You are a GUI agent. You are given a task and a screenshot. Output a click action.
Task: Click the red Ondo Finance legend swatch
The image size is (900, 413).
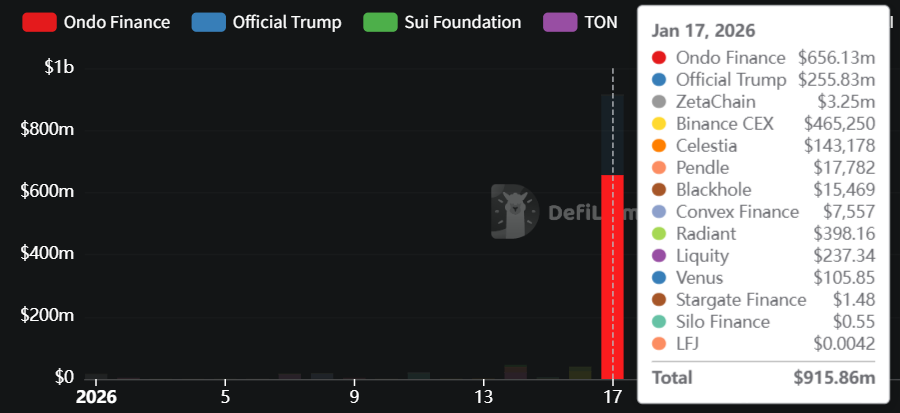(x=39, y=22)
